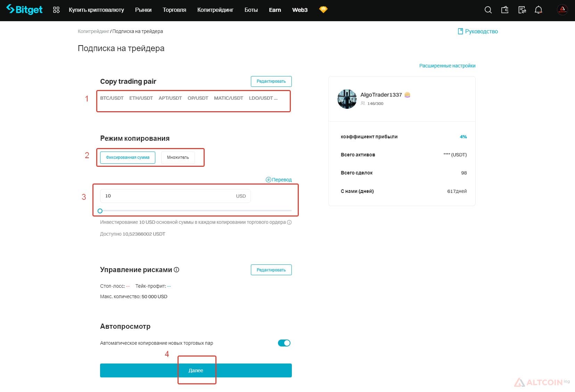This screenshot has height=392, width=575.
Task: Click Макс. количество 50 000 USD text
Action: [134, 296]
